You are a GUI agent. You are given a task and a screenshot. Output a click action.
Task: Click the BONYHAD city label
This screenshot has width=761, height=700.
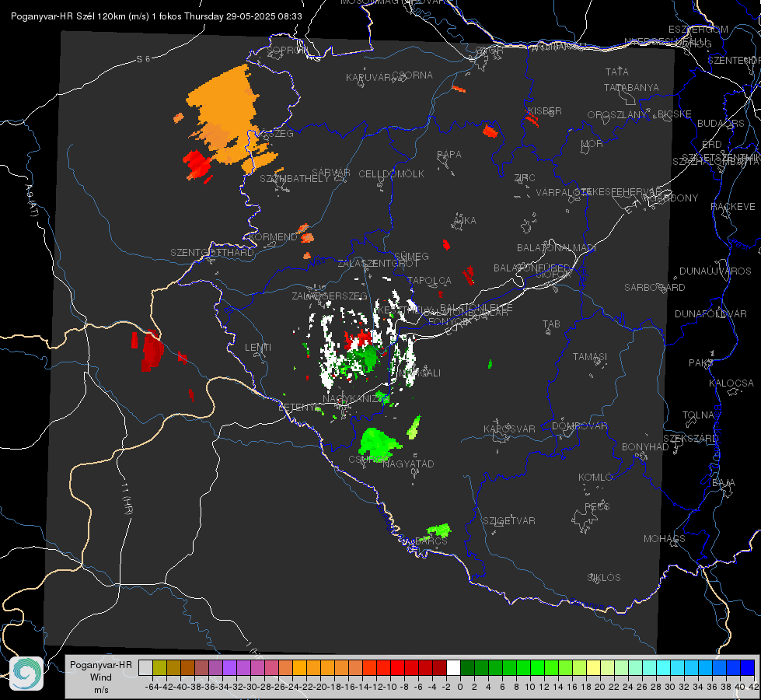pos(645,447)
